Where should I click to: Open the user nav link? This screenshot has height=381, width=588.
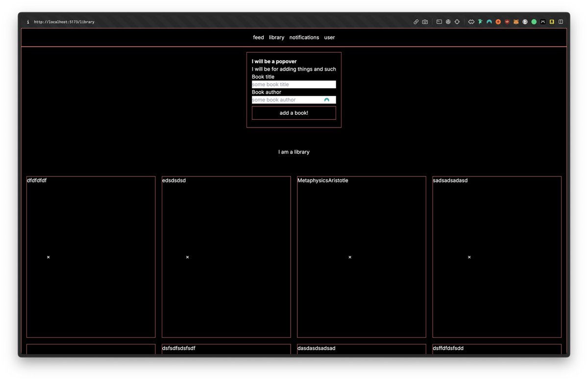click(330, 37)
